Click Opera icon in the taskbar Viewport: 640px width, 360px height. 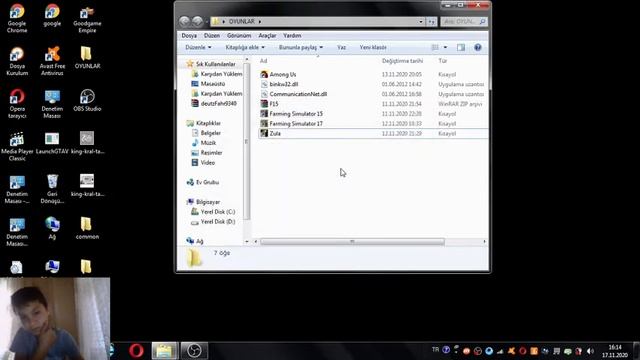click(136, 351)
